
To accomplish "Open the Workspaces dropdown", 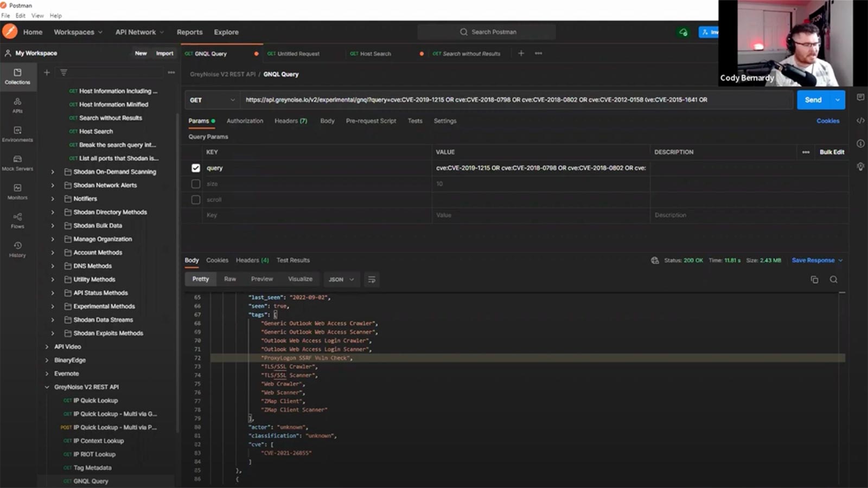I will 78,32.
